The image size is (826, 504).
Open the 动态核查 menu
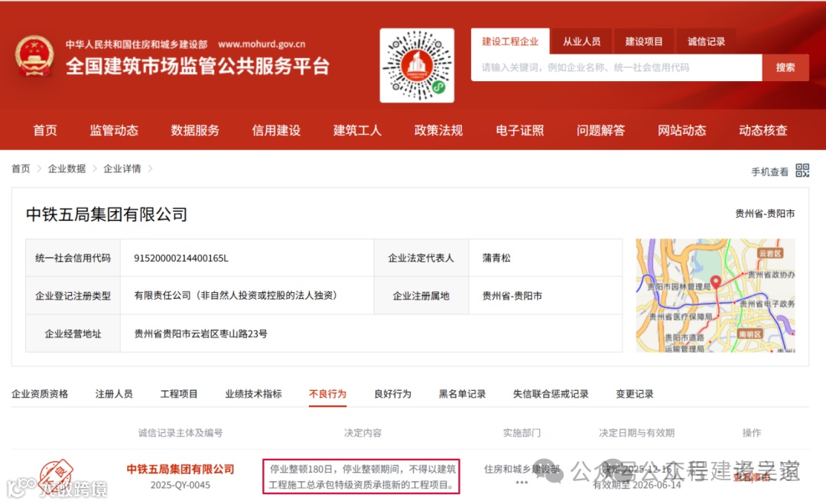(763, 131)
